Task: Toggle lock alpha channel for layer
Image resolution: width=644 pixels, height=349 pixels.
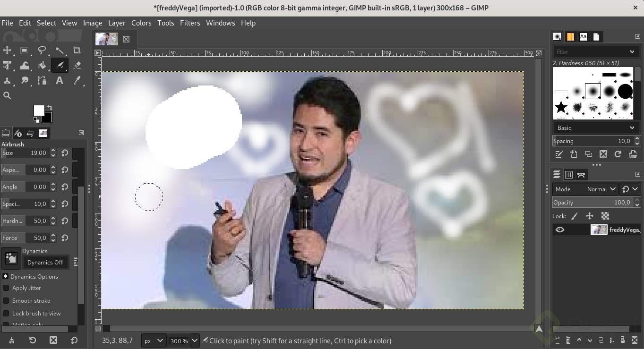Action: point(605,216)
